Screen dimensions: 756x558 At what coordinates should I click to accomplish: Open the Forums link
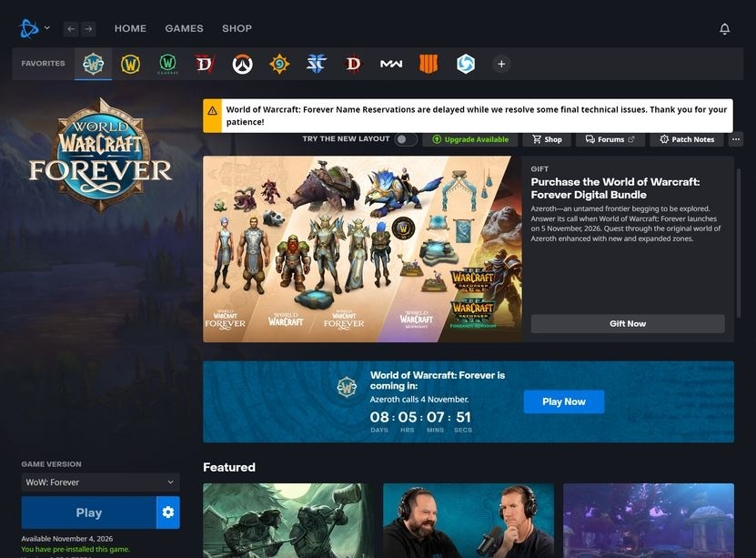click(610, 139)
